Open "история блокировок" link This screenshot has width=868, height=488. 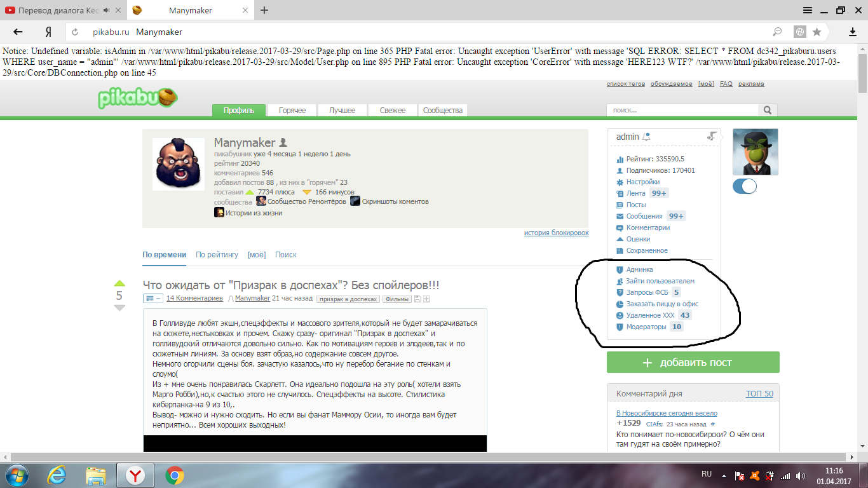click(x=556, y=233)
